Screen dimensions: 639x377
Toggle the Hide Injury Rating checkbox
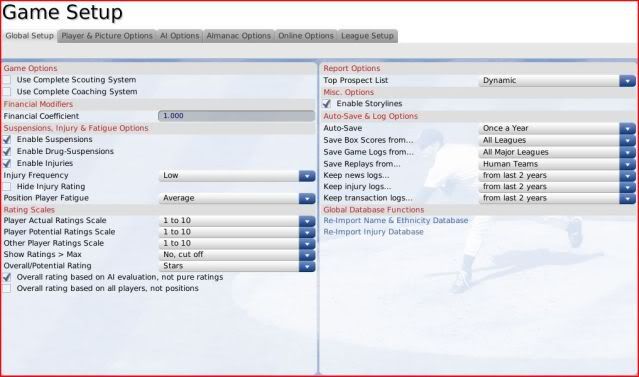point(7,187)
